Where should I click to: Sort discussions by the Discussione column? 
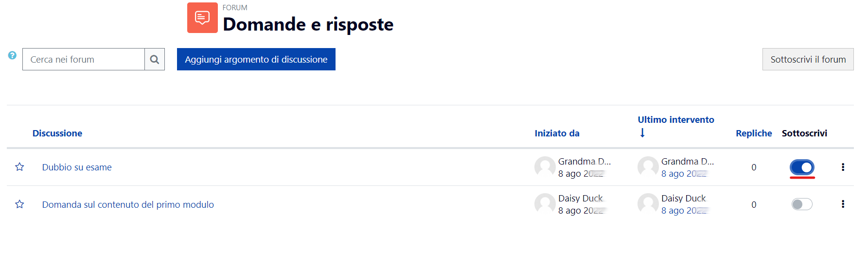pos(57,133)
